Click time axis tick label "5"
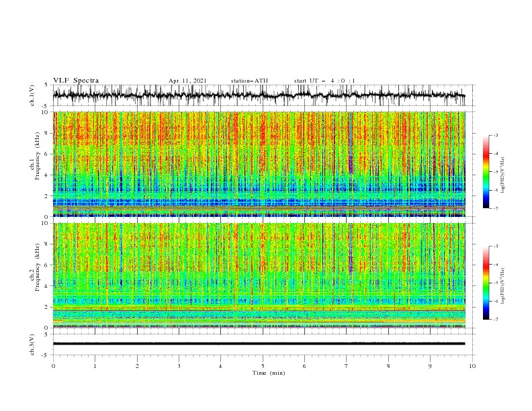The image size is (532, 411). (x=263, y=366)
